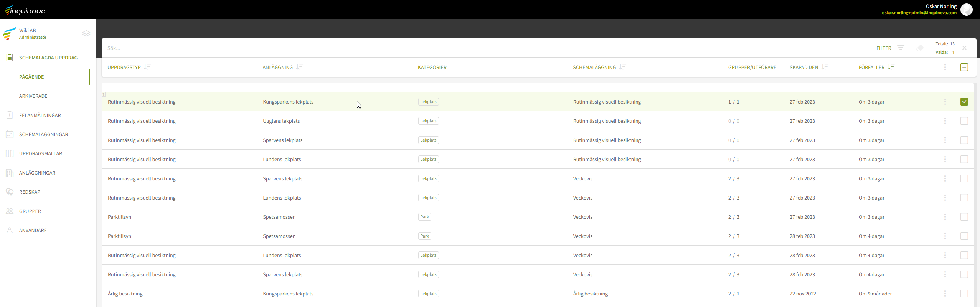
Task: Open the user avatar in top bar
Action: [967, 10]
